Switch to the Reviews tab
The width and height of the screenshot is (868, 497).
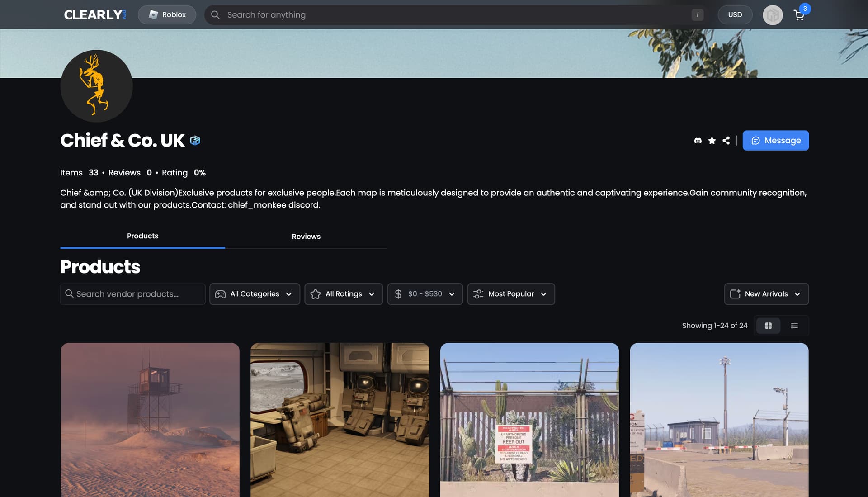point(306,237)
